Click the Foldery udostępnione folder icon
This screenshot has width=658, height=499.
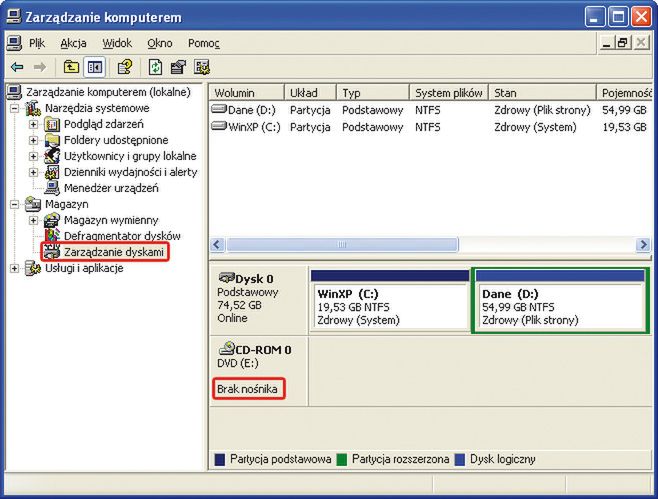click(52, 140)
